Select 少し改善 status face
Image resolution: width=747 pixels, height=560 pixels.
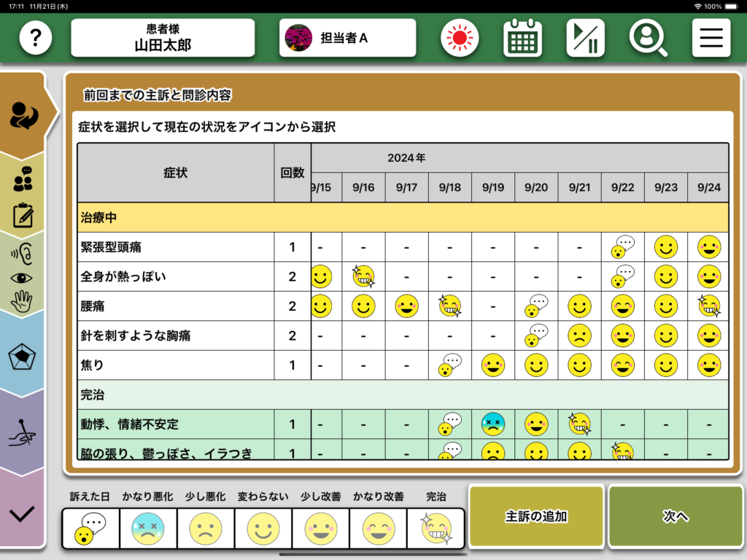click(320, 528)
